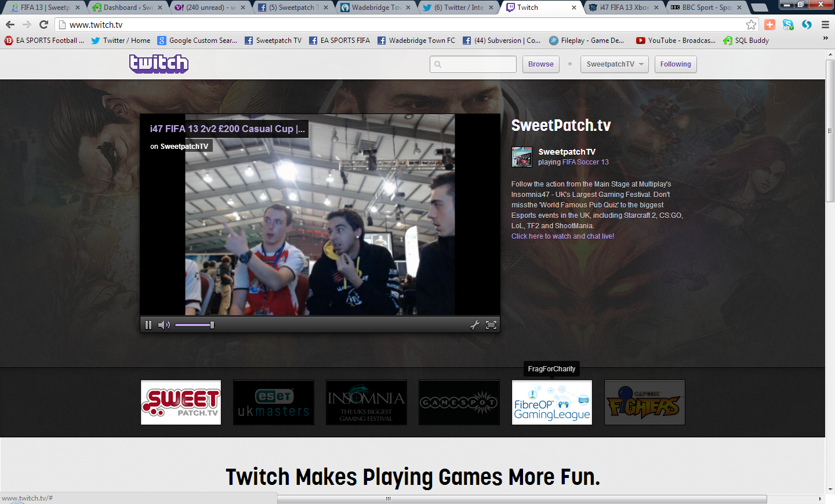Click the SweetpatchTV channel name

point(567,152)
